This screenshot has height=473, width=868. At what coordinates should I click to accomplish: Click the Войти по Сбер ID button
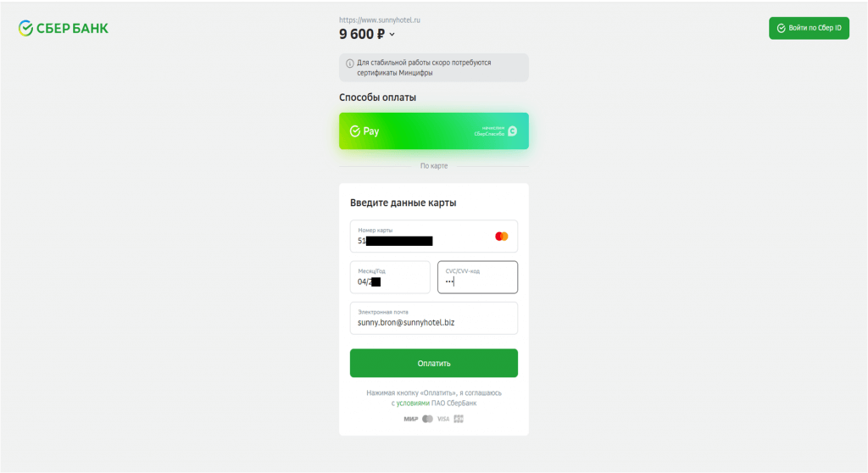tap(809, 28)
